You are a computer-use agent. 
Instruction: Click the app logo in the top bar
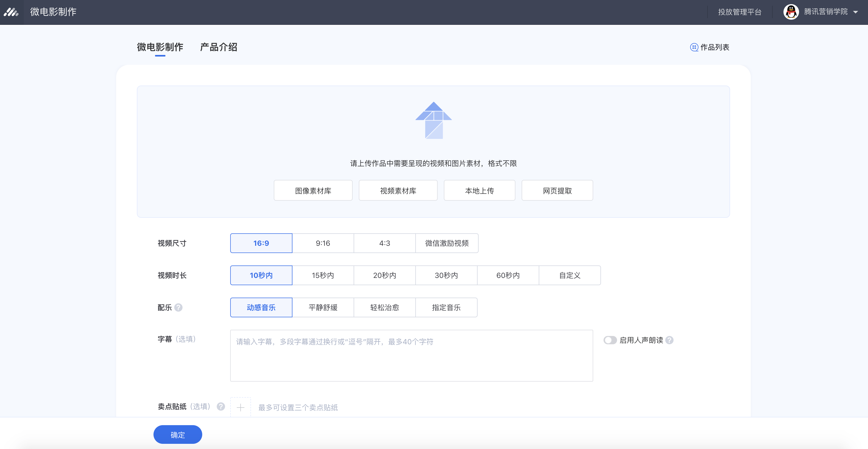click(x=11, y=12)
